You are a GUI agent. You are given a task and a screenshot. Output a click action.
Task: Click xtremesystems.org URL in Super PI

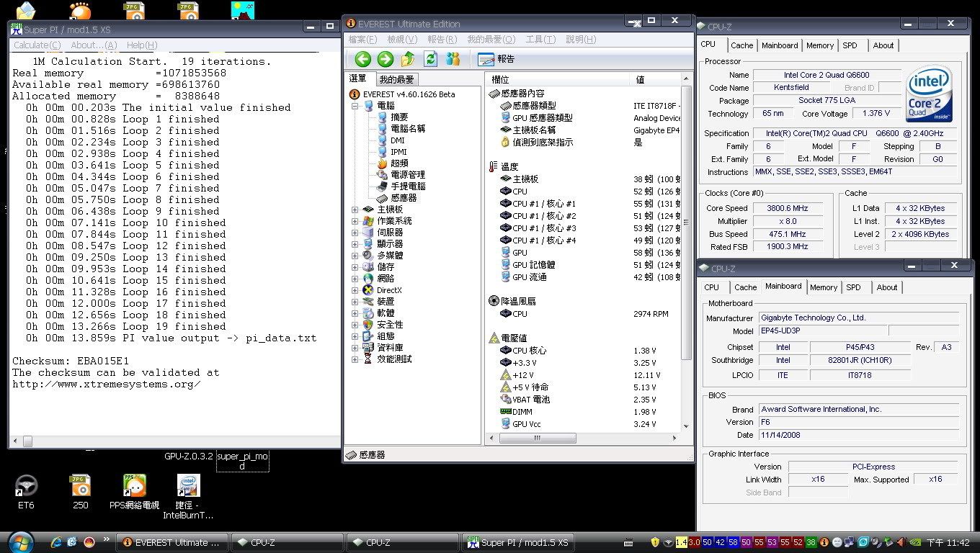[x=107, y=385]
